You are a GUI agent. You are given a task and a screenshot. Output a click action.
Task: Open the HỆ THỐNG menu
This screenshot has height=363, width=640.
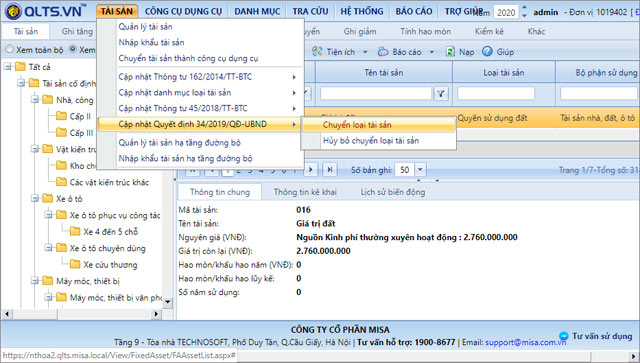362,11
